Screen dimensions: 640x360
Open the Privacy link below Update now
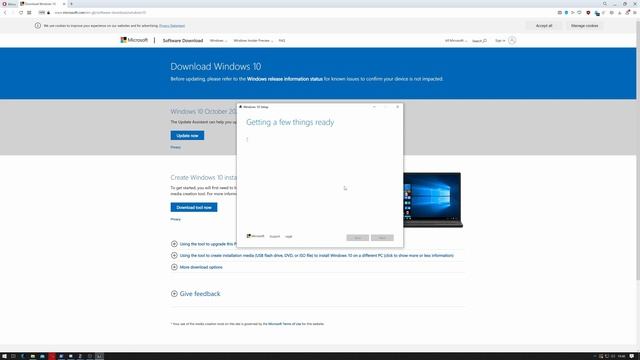tap(176, 147)
